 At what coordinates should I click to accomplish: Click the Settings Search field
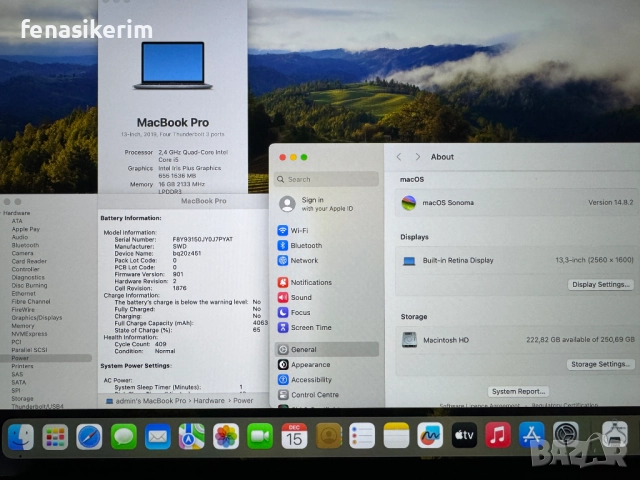pyautogui.click(x=327, y=179)
